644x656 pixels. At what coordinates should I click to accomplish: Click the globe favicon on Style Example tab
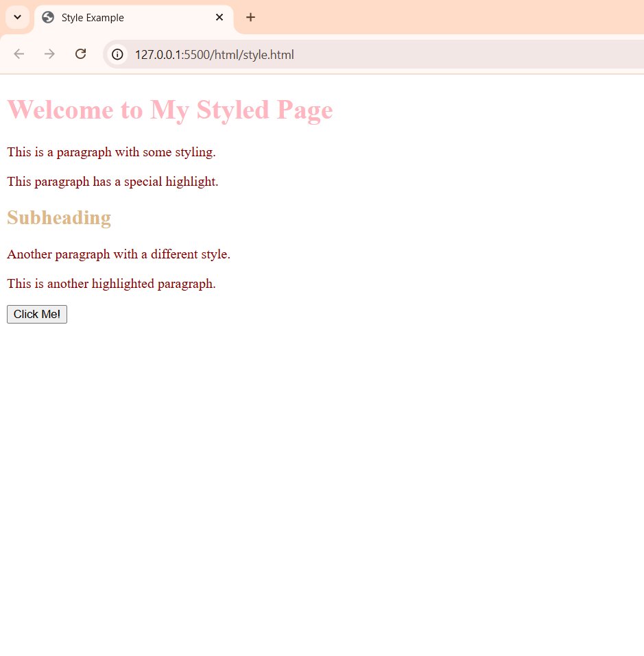tap(48, 18)
